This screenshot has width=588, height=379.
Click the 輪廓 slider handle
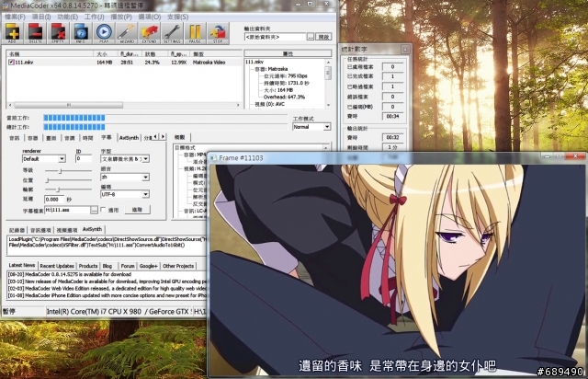pyautogui.click(x=58, y=189)
